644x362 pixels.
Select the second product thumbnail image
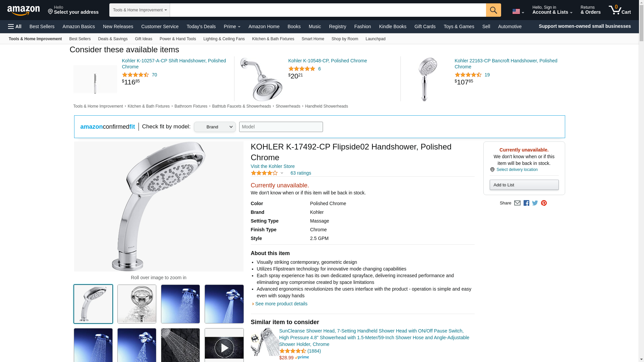(137, 304)
